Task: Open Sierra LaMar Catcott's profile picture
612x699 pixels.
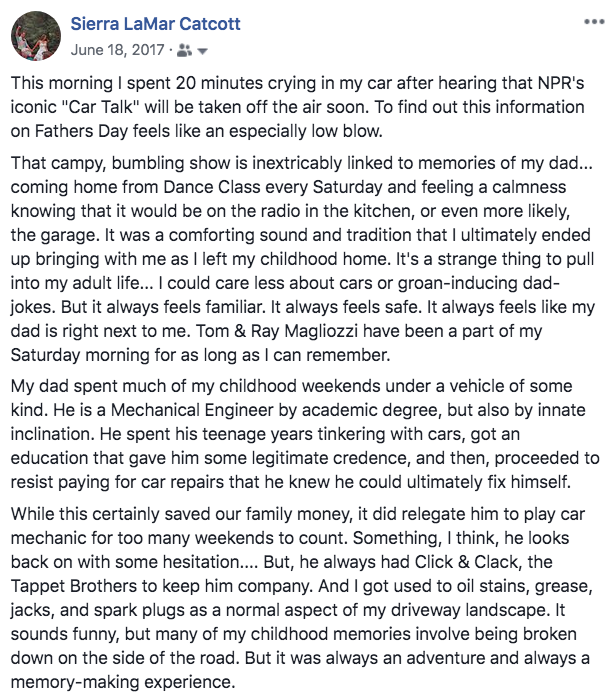Action: pos(35,36)
